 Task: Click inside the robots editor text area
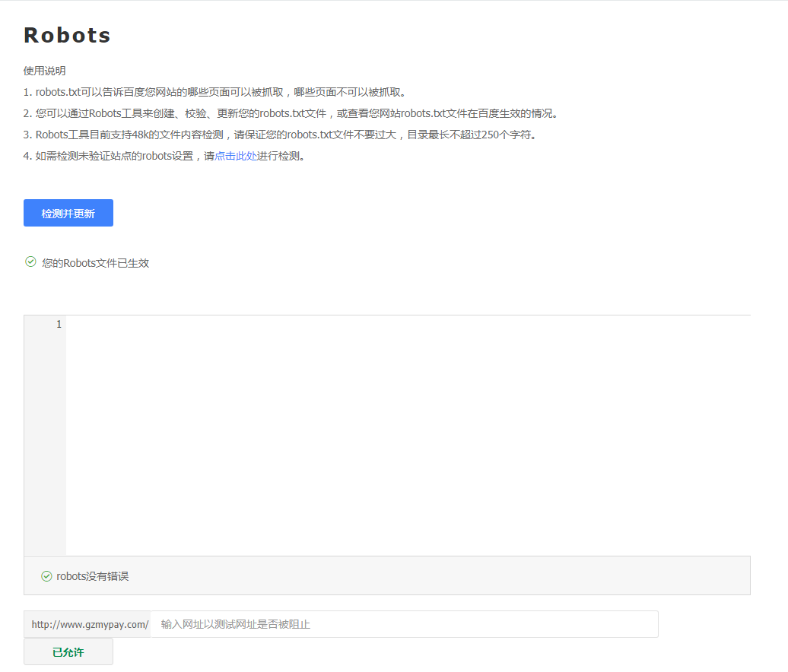408,435
